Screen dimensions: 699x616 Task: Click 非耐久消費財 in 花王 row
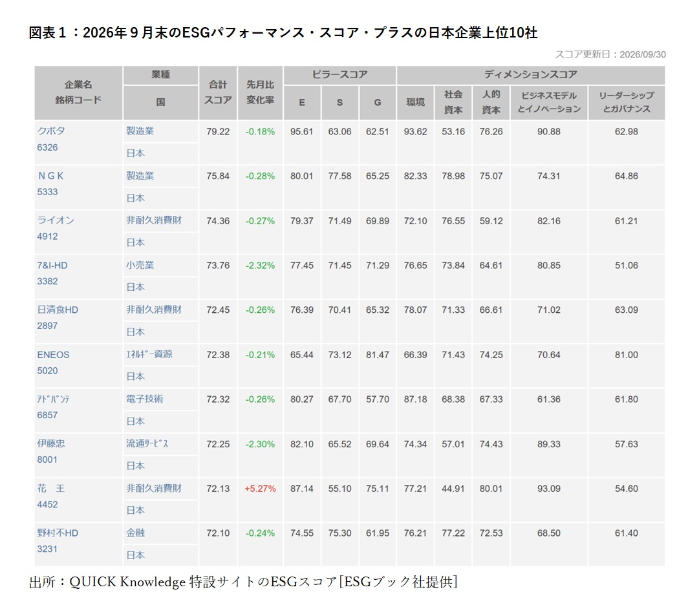click(x=154, y=489)
